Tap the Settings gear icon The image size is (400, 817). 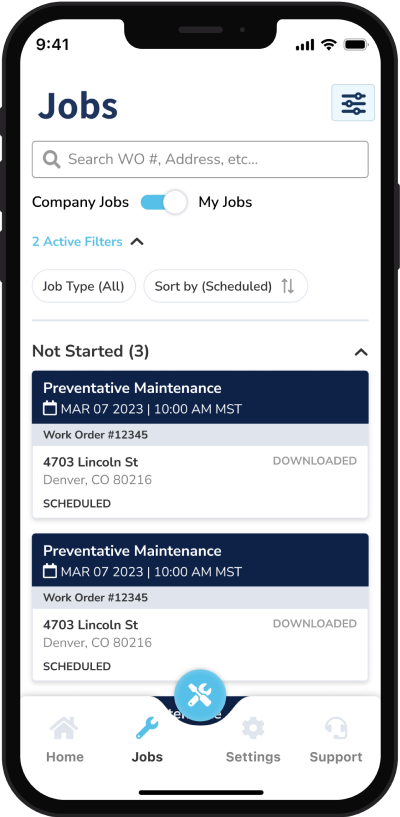click(253, 728)
